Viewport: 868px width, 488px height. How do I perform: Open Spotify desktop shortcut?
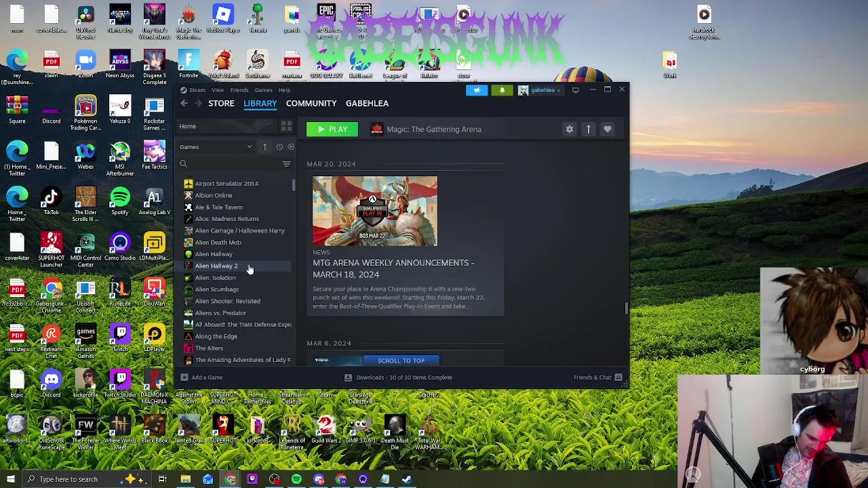pyautogui.click(x=120, y=201)
